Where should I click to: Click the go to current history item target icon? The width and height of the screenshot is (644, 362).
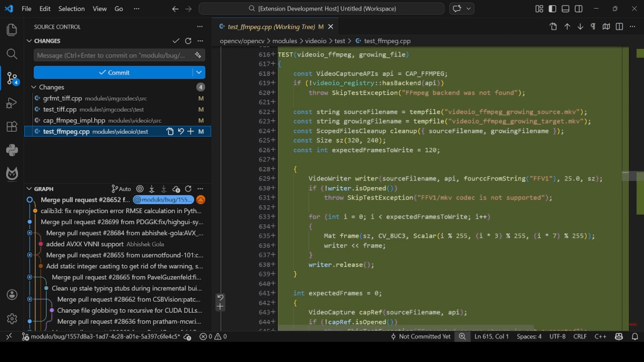pos(140,189)
